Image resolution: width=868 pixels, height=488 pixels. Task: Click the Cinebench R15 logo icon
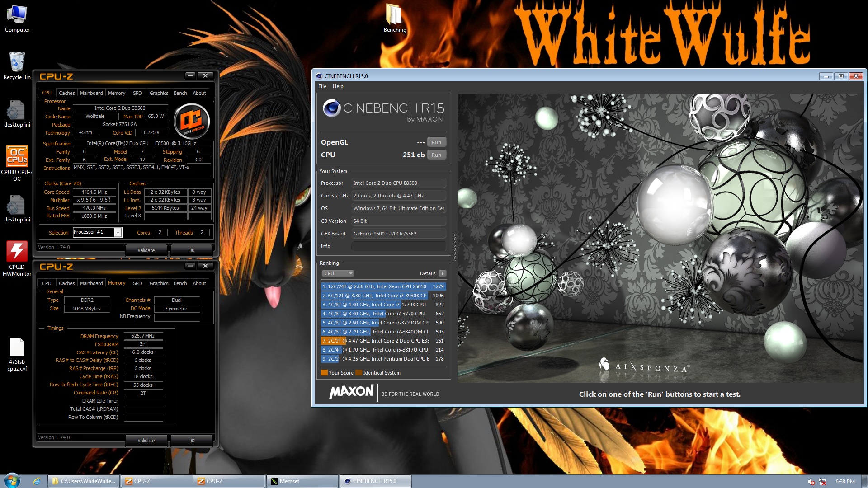click(331, 108)
